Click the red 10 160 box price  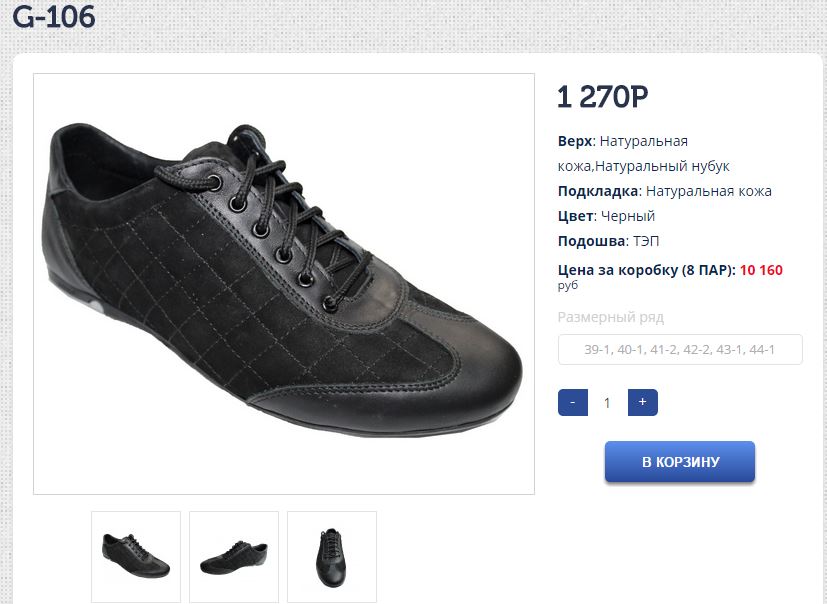762,270
